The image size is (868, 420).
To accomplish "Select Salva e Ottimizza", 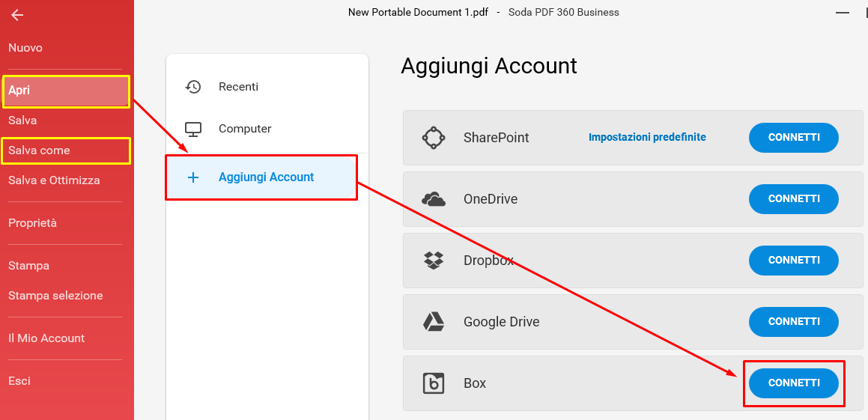I will click(54, 180).
